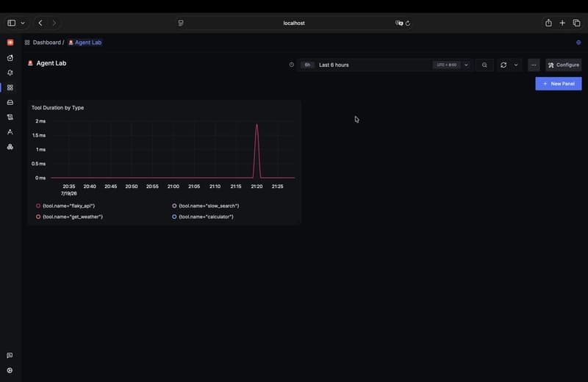Screen dimensions: 588x382
Task: Open the logs scroll sidebar icon
Action: [10, 117]
